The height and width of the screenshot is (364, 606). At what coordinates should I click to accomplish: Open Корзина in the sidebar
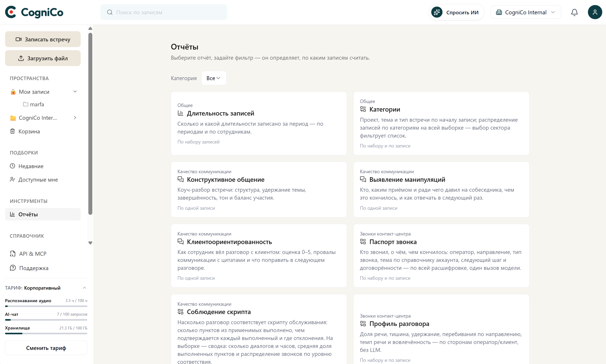click(43, 131)
